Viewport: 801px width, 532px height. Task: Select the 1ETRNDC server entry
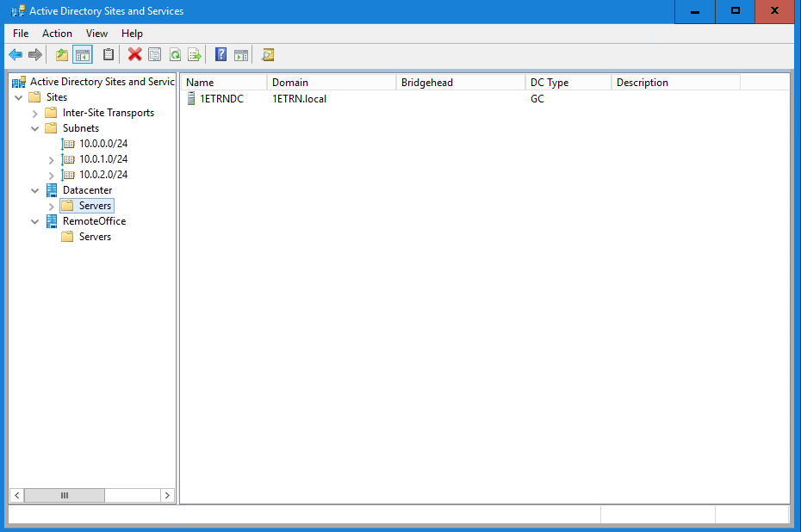[221, 99]
